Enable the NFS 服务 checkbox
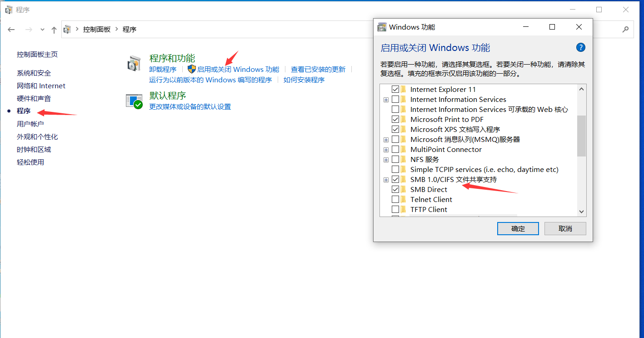644x338 pixels. (395, 159)
